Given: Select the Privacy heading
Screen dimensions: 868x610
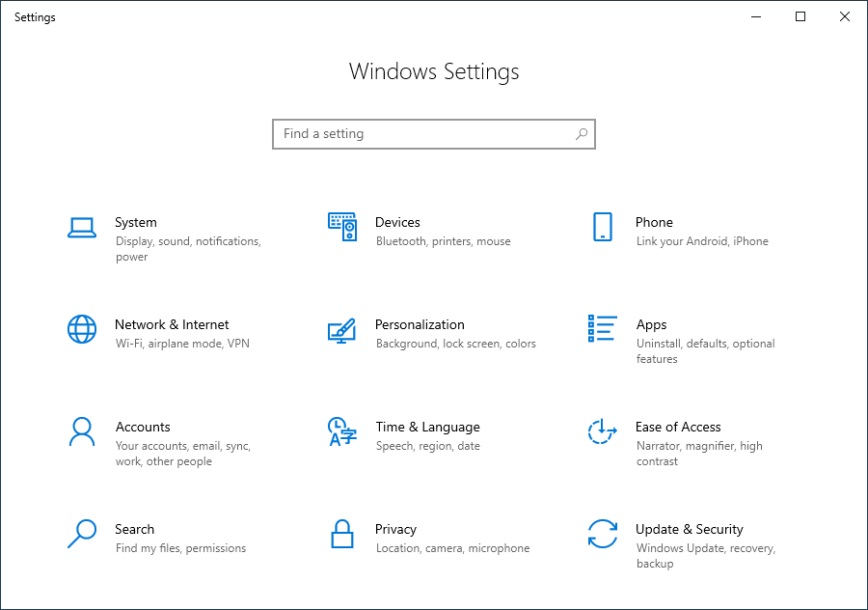Looking at the screenshot, I should point(395,530).
